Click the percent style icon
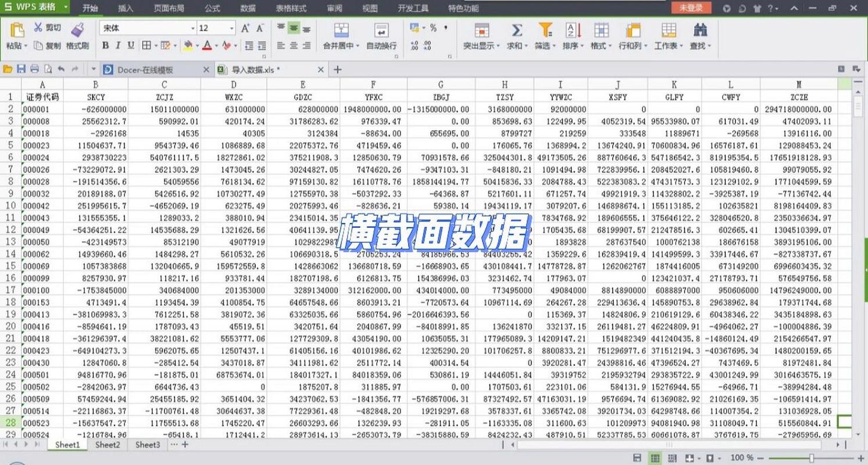 pyautogui.click(x=434, y=28)
